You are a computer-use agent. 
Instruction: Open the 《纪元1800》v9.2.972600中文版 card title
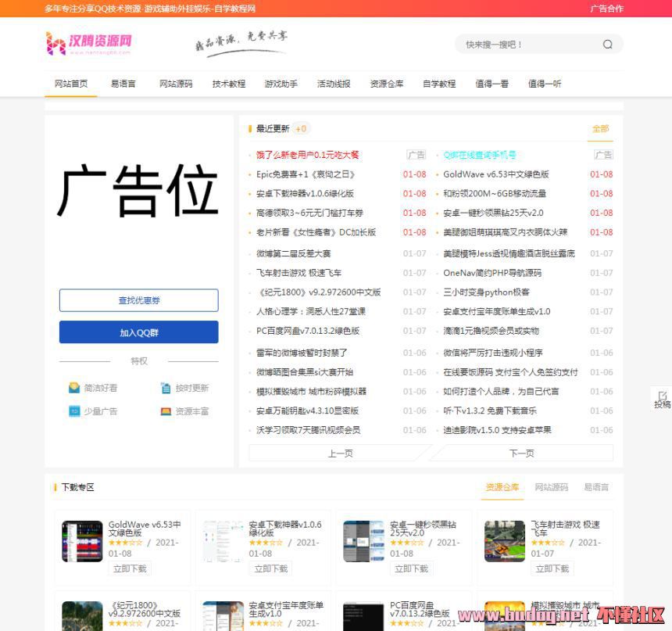pos(145,609)
